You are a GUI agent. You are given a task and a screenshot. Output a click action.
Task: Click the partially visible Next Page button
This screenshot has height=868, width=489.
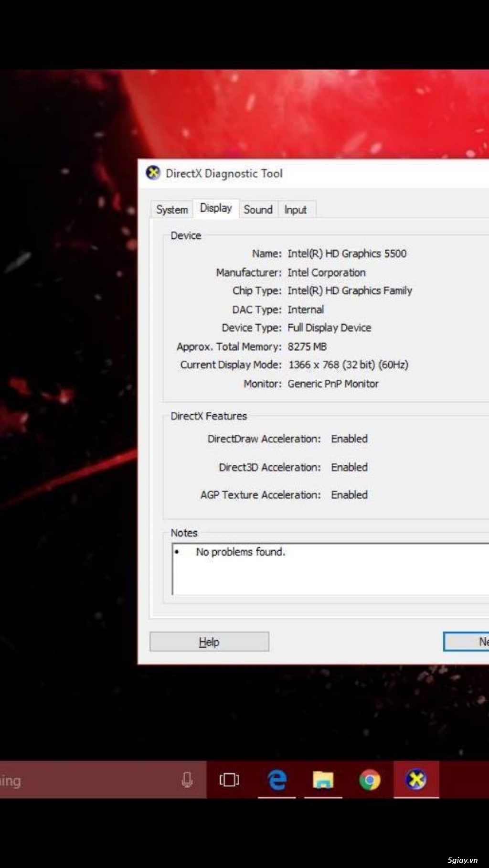[x=467, y=642]
